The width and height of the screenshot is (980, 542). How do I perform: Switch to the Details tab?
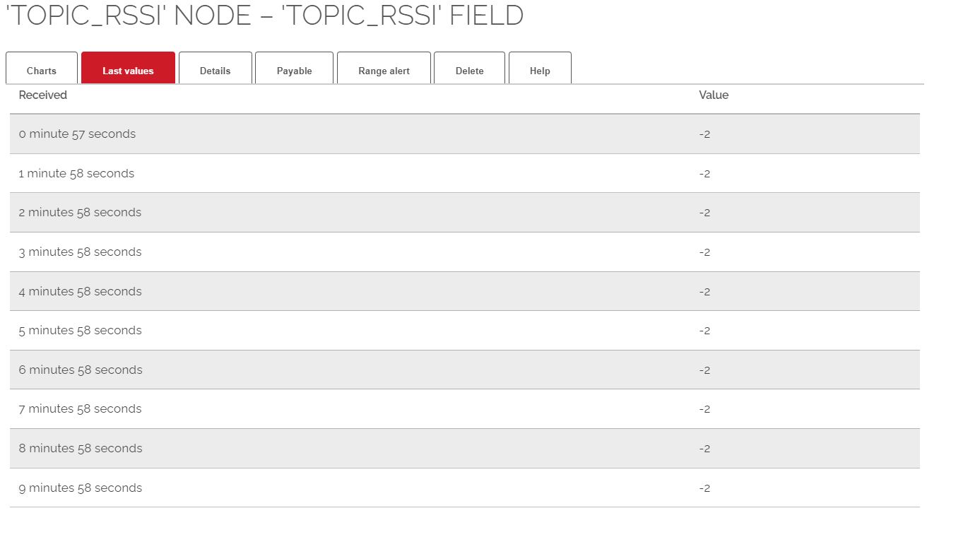tap(216, 71)
